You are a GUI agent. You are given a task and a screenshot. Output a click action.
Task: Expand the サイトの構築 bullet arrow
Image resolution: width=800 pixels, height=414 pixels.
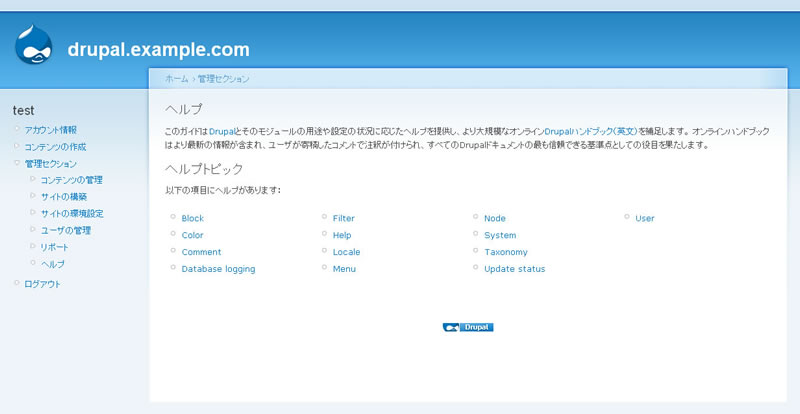pyautogui.click(x=33, y=196)
